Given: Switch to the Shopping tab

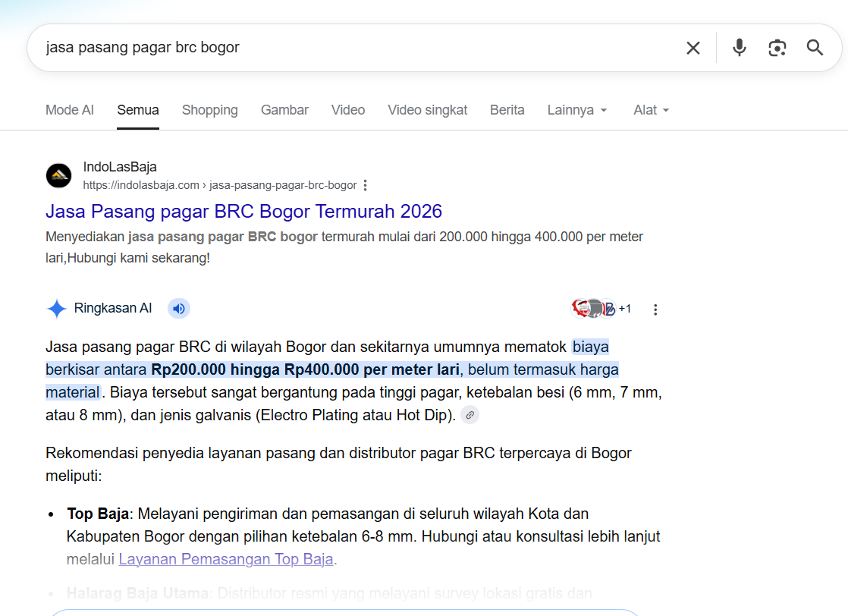Looking at the screenshot, I should 210,110.
